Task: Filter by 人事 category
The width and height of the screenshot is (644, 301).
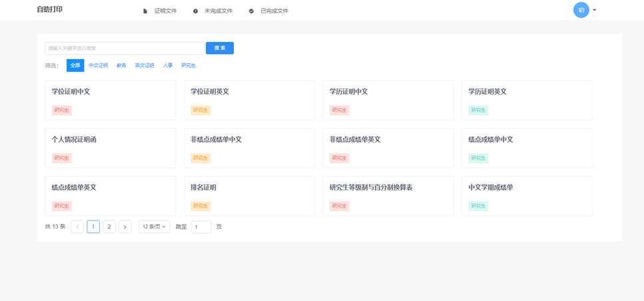Action: point(168,66)
